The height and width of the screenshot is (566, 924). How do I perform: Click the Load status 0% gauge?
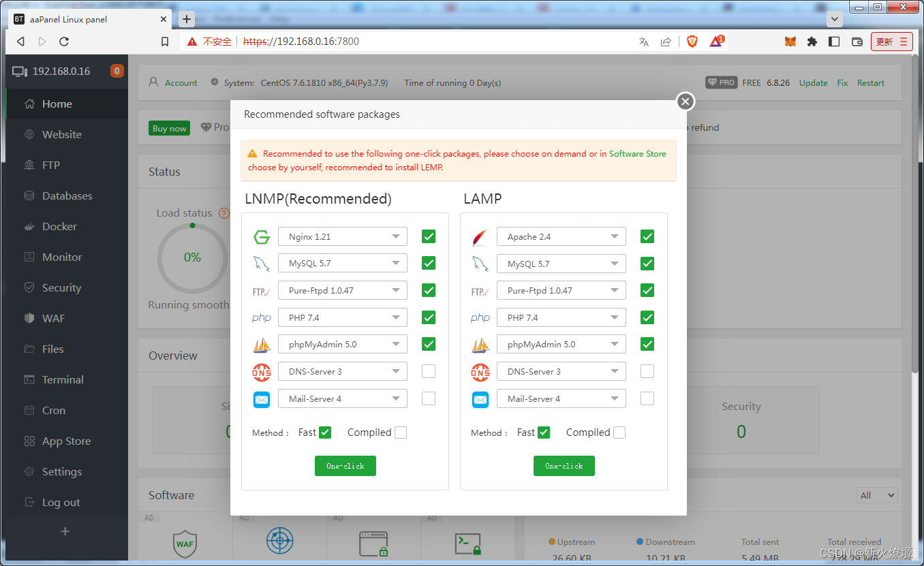pos(192,257)
